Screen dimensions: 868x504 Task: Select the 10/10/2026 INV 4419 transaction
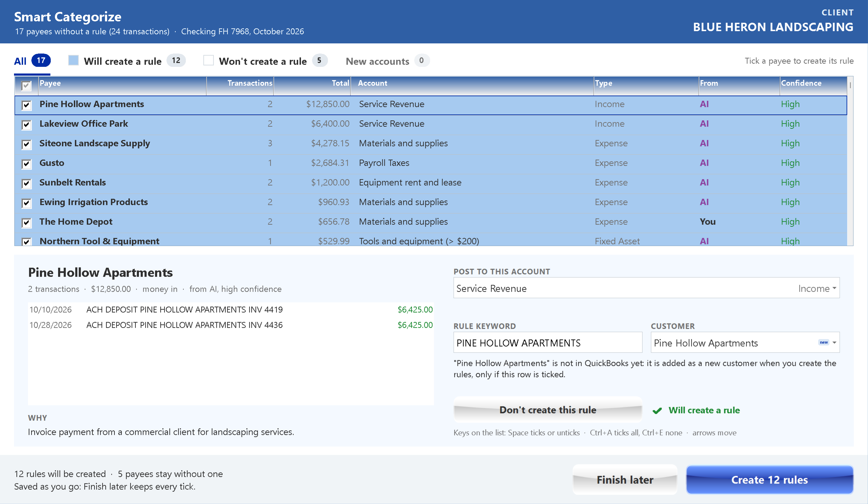click(x=231, y=309)
